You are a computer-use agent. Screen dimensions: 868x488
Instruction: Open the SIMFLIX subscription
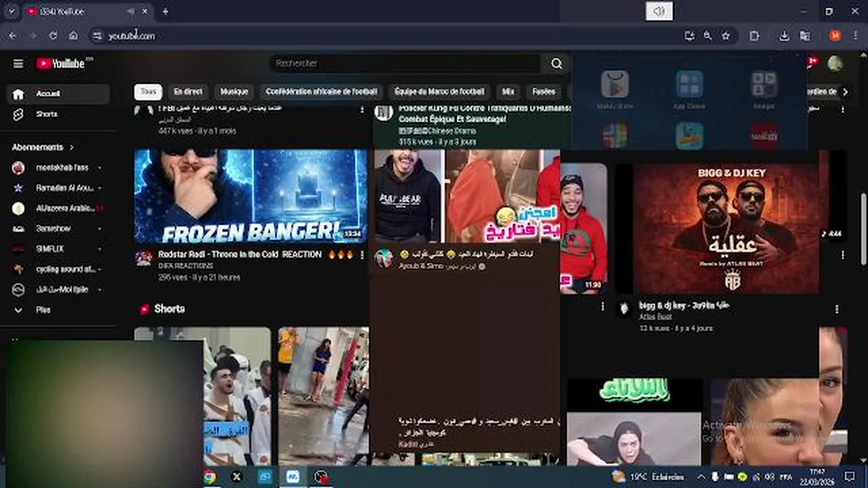[58, 249]
